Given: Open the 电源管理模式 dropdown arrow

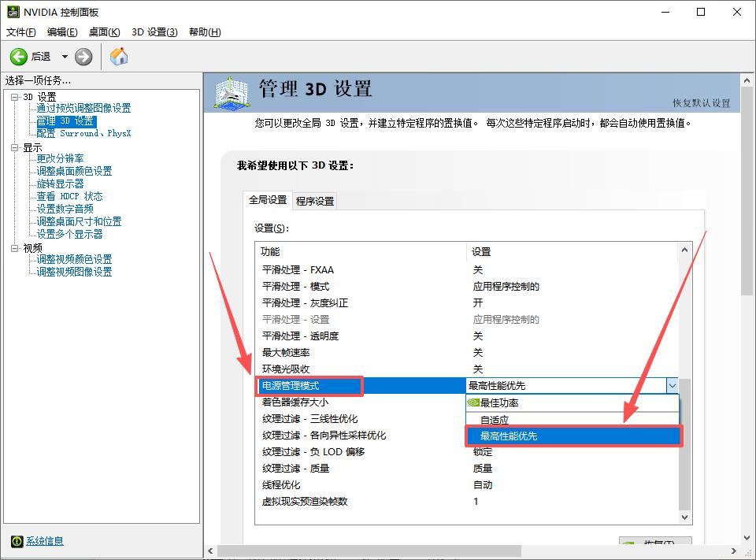Looking at the screenshot, I should coord(672,386).
